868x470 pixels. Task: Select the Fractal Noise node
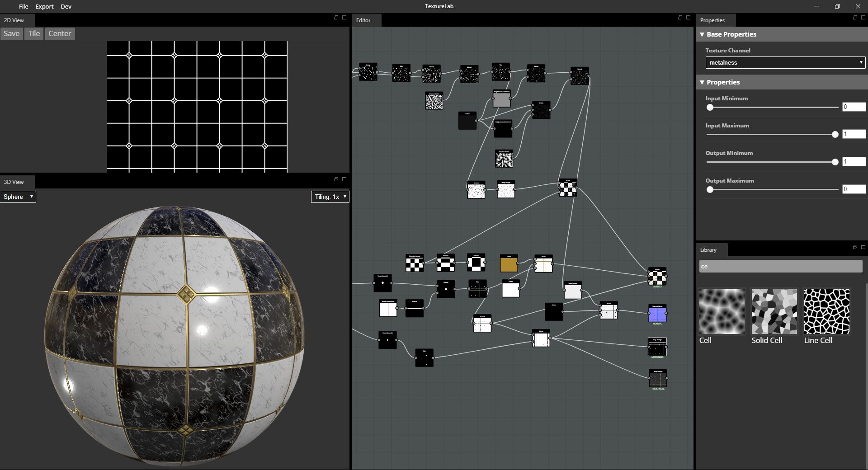click(x=434, y=101)
